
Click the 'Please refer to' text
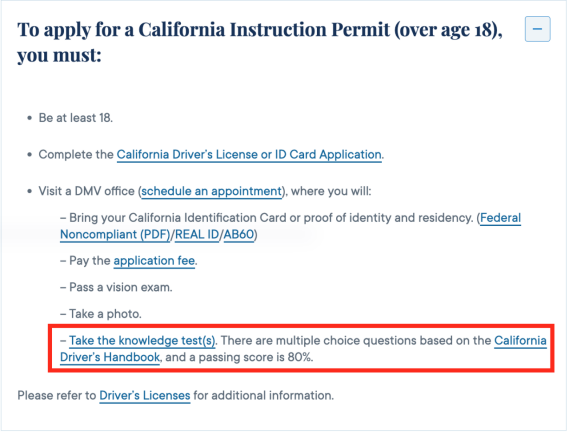[57, 396]
